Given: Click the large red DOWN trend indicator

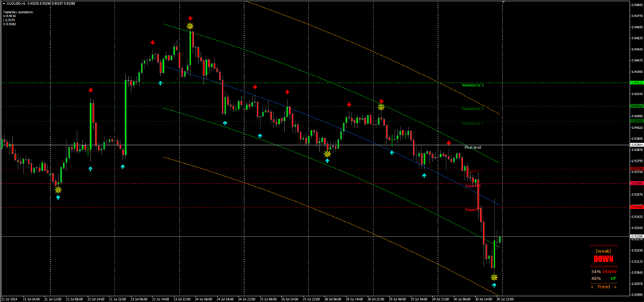Looking at the screenshot, I should [x=602, y=259].
